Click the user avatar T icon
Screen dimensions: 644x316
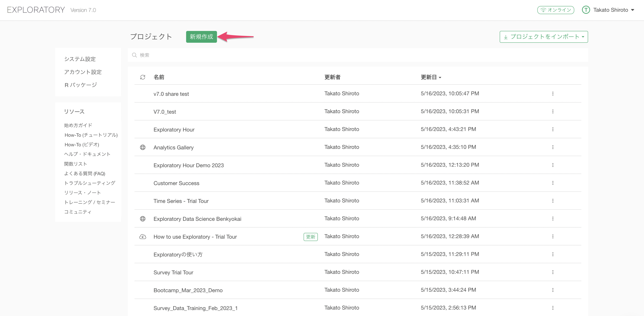click(x=586, y=10)
